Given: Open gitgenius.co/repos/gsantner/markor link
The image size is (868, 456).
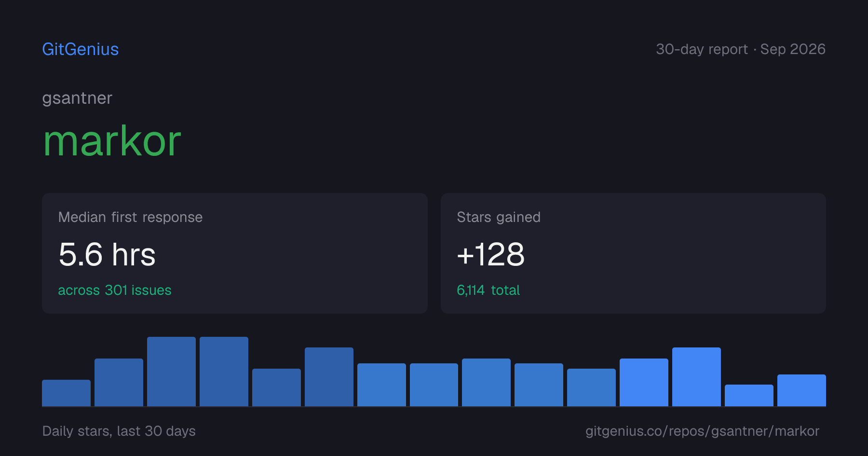Looking at the screenshot, I should pos(702,431).
